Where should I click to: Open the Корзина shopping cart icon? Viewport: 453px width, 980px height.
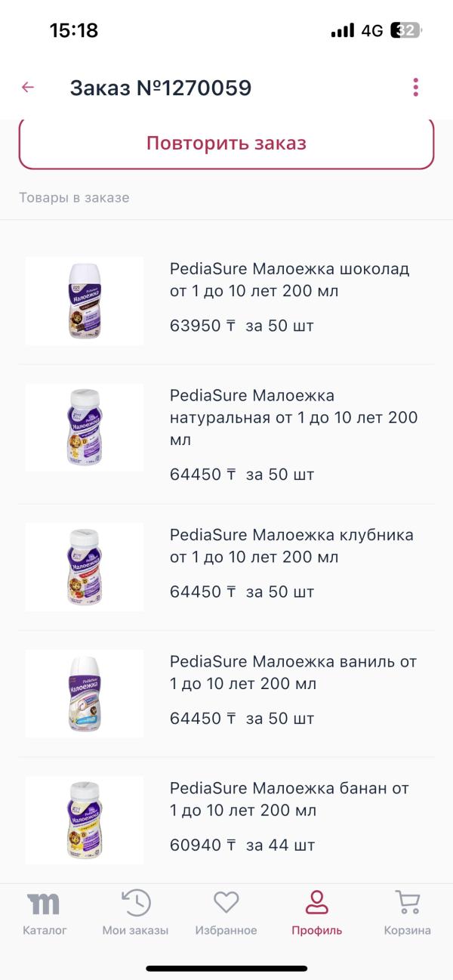408,903
